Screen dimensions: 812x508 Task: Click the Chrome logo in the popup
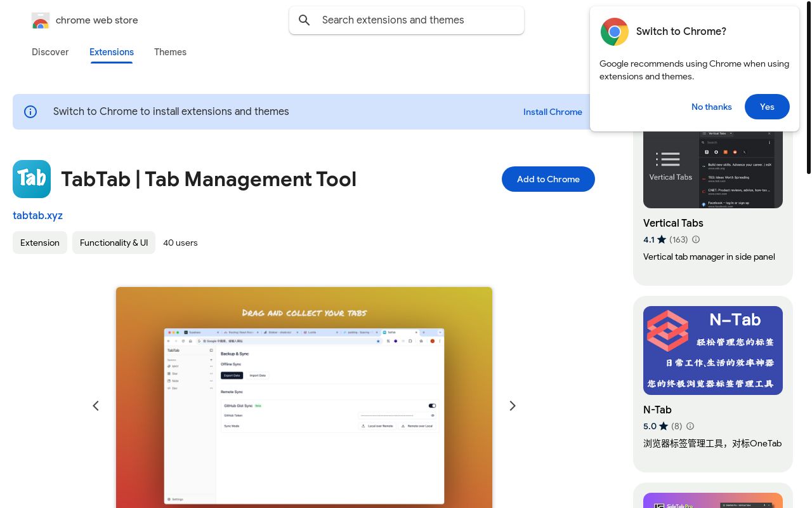click(x=614, y=32)
